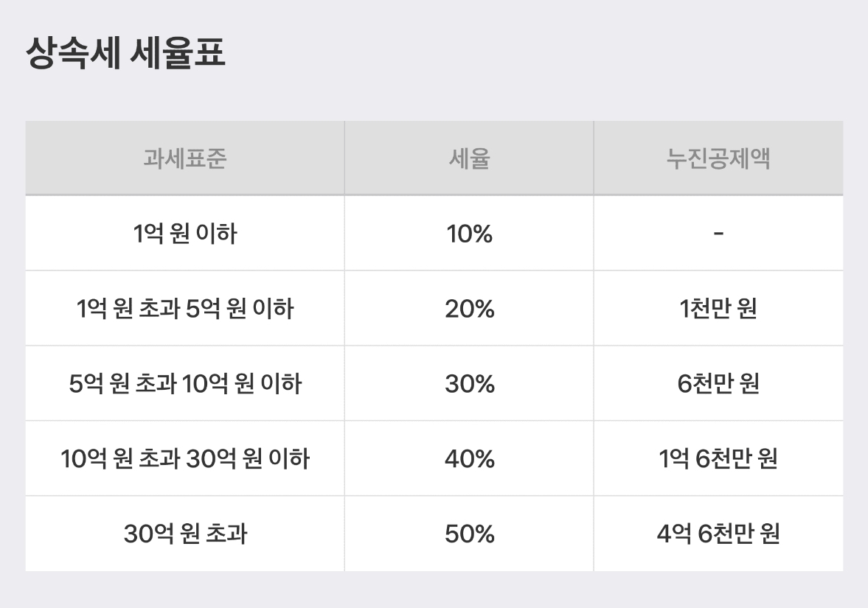The width and height of the screenshot is (868, 608).
Task: Click the 40% tax rate cell
Action: [x=469, y=460]
